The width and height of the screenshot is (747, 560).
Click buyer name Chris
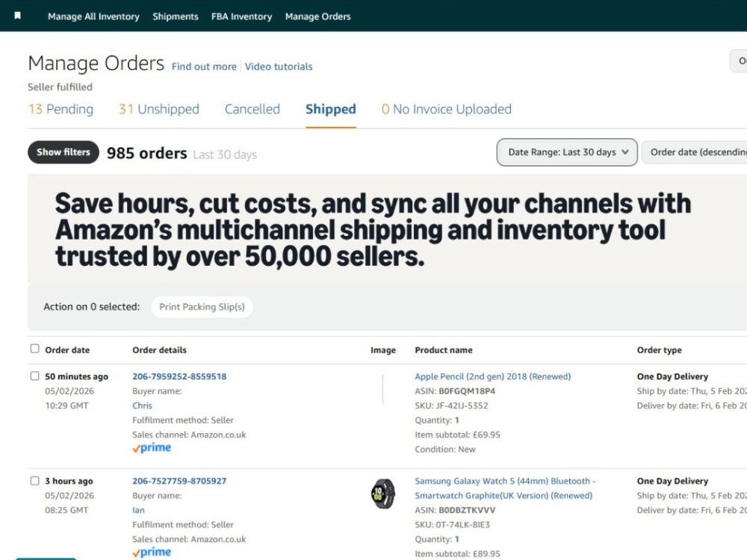coord(142,405)
